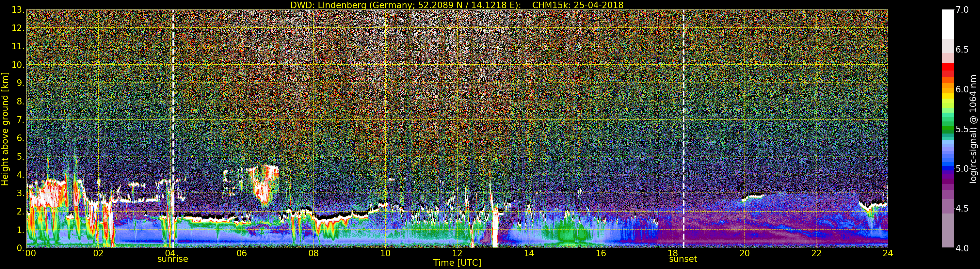Click the 'DWD: Lindenberg (Germany; 52.2089 N / 14.1218 E)' title text
This screenshot has height=269, width=980.
click(406, 5)
